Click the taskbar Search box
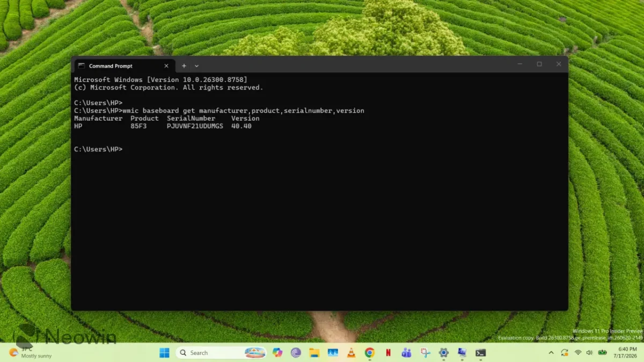The image size is (644, 362). pyautogui.click(x=221, y=352)
